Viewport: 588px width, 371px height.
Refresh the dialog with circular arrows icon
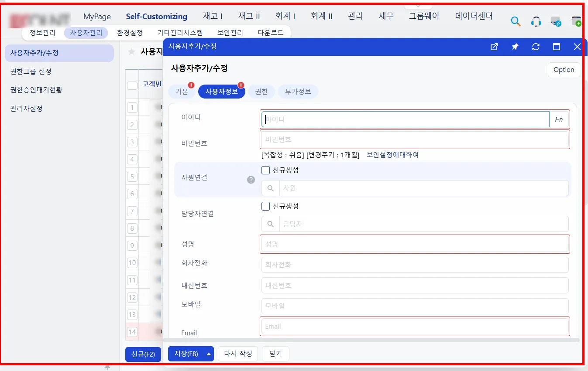[x=536, y=47]
